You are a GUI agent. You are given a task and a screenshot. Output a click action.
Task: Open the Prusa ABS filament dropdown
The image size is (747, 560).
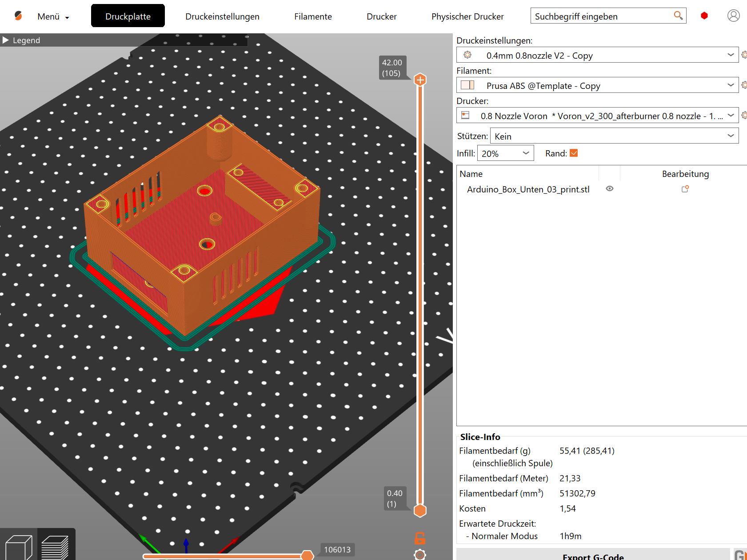point(598,85)
